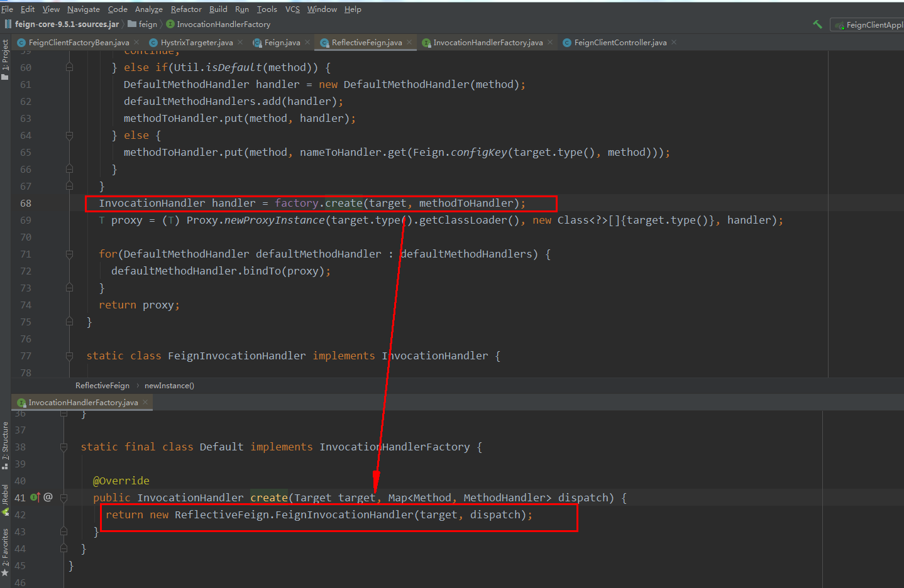This screenshot has width=904, height=588.
Task: Switch to top InvocationHandlerFactory.java tab
Action: tap(488, 43)
